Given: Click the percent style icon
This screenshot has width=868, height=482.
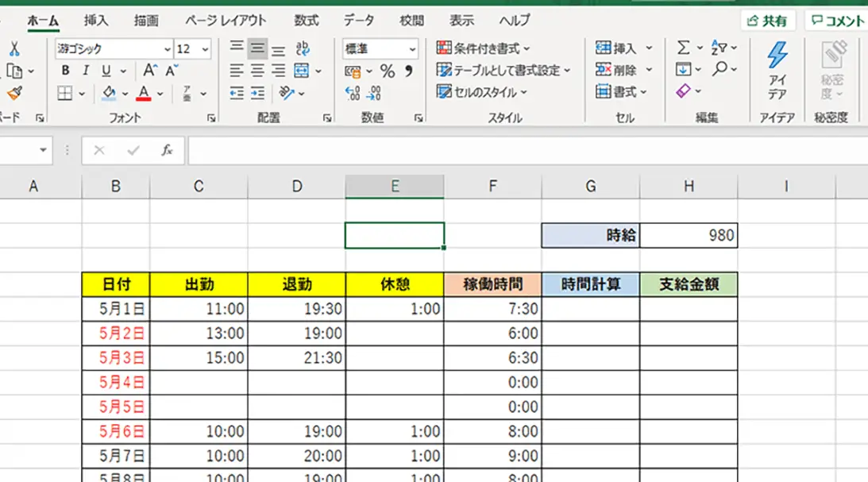Looking at the screenshot, I should tap(388, 71).
